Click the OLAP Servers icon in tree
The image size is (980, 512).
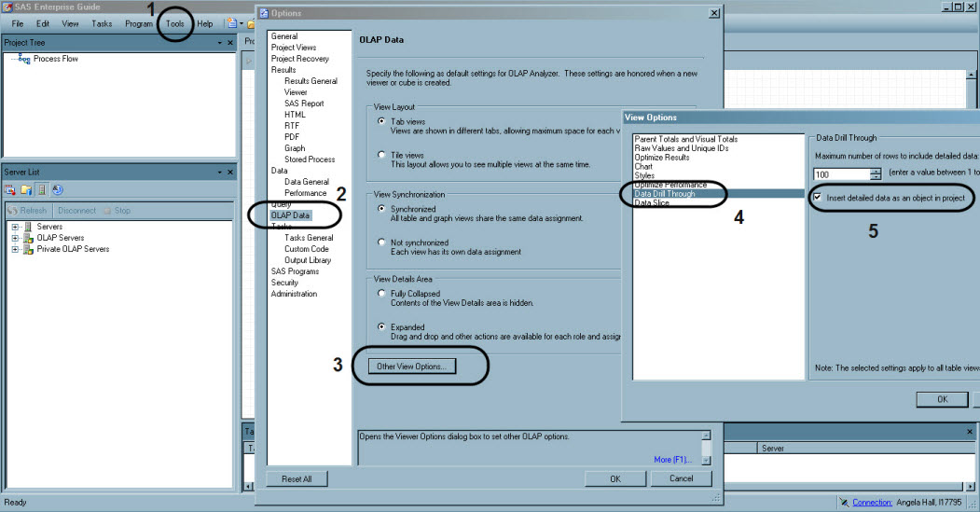(28, 238)
